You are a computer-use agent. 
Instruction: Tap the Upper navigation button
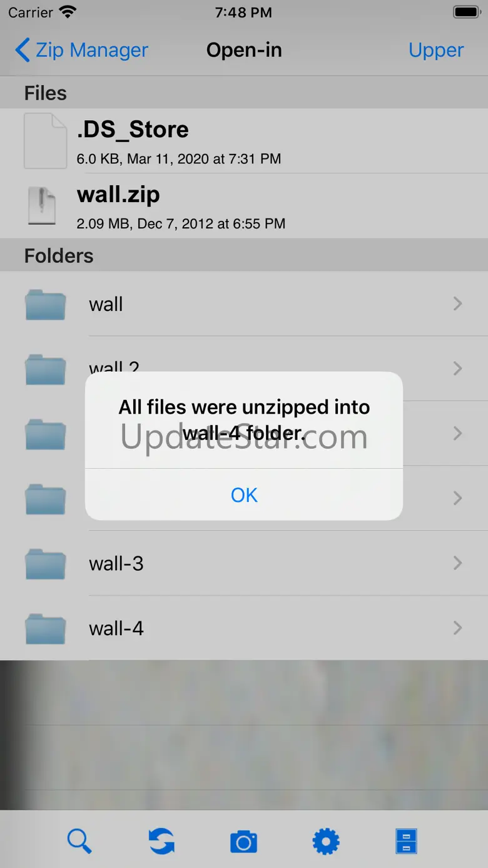(436, 50)
